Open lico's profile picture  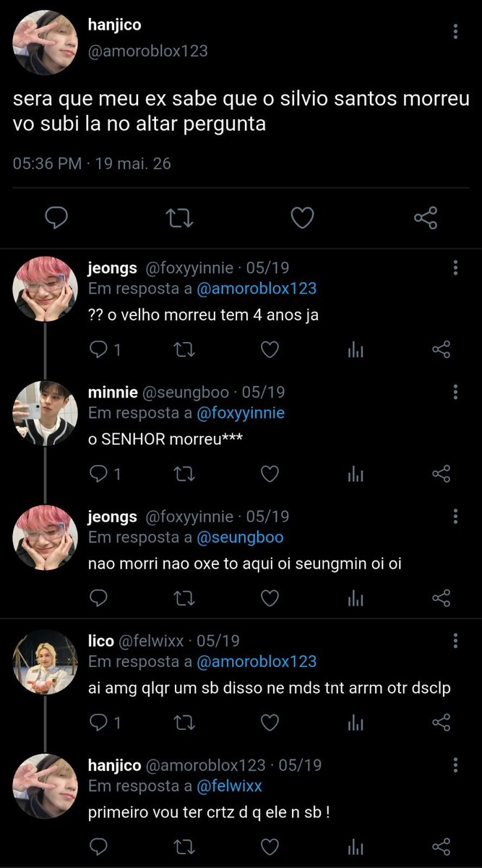(45, 661)
